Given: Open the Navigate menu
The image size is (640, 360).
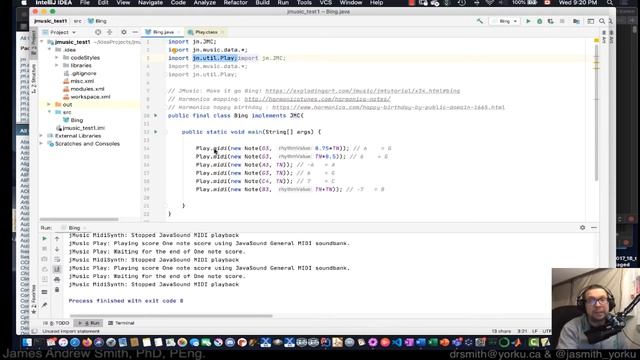Looking at the screenshot, I should [x=150, y=3].
